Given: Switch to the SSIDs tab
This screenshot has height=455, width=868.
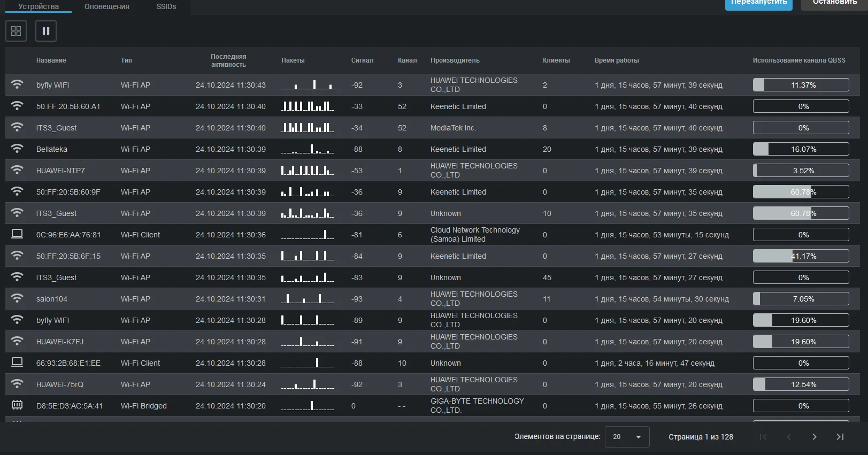Looking at the screenshot, I should 166,6.
